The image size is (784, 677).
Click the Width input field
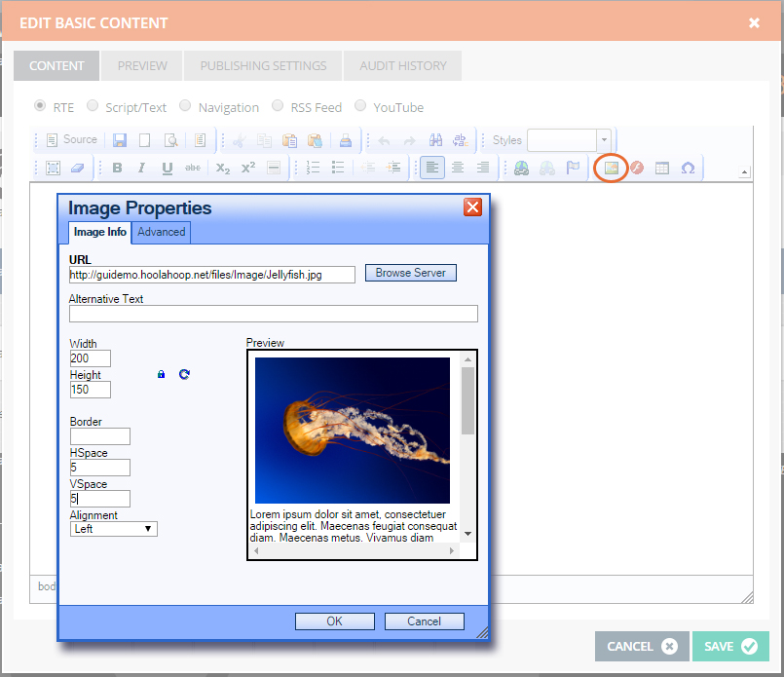[x=90, y=358]
